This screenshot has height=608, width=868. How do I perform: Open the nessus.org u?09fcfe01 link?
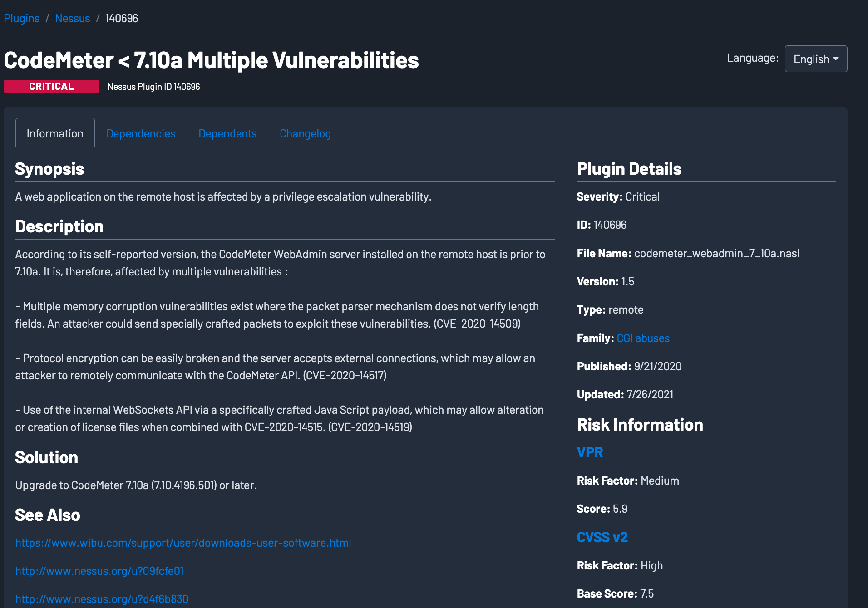[x=99, y=571]
